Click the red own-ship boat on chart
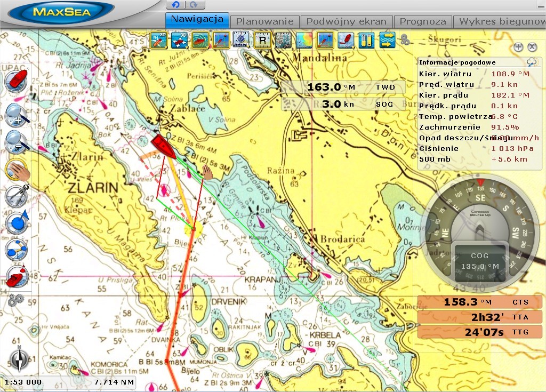The height and width of the screenshot is (392, 546). coord(163,146)
